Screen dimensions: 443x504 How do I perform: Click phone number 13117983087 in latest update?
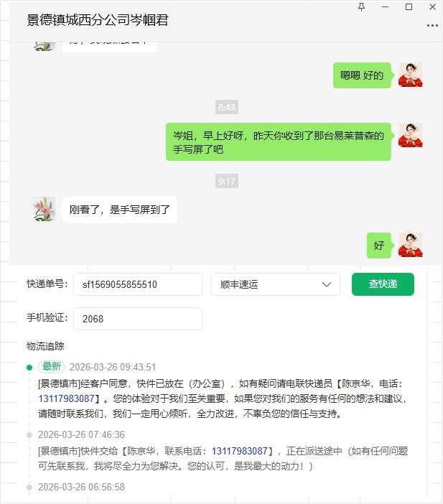pos(66,398)
